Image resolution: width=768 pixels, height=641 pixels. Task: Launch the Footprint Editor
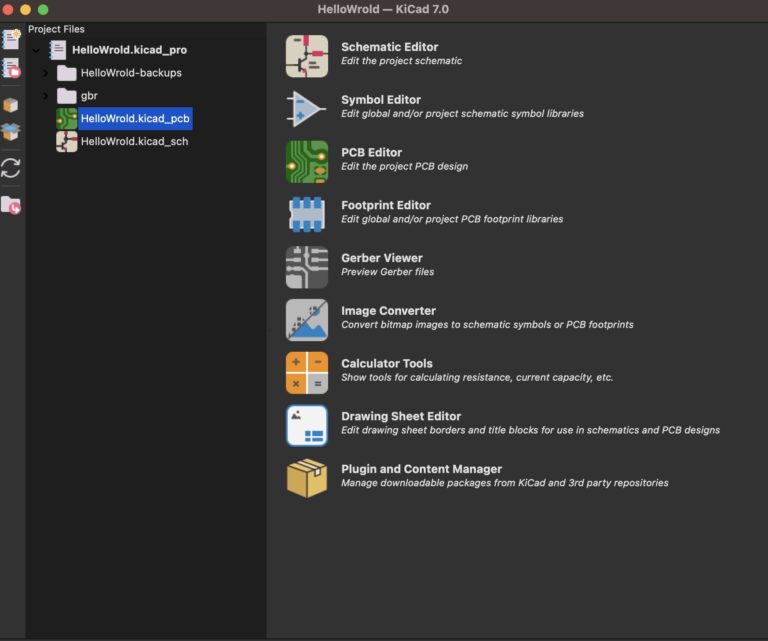tap(307, 215)
